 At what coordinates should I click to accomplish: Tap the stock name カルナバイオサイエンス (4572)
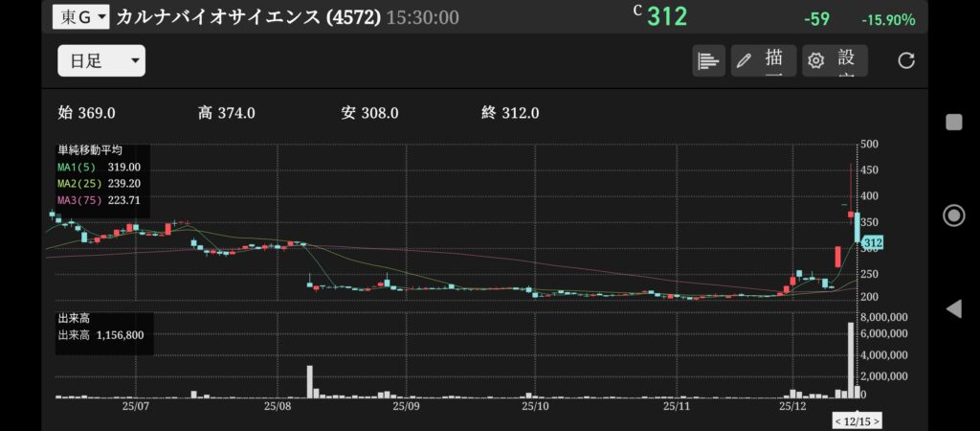click(248, 17)
